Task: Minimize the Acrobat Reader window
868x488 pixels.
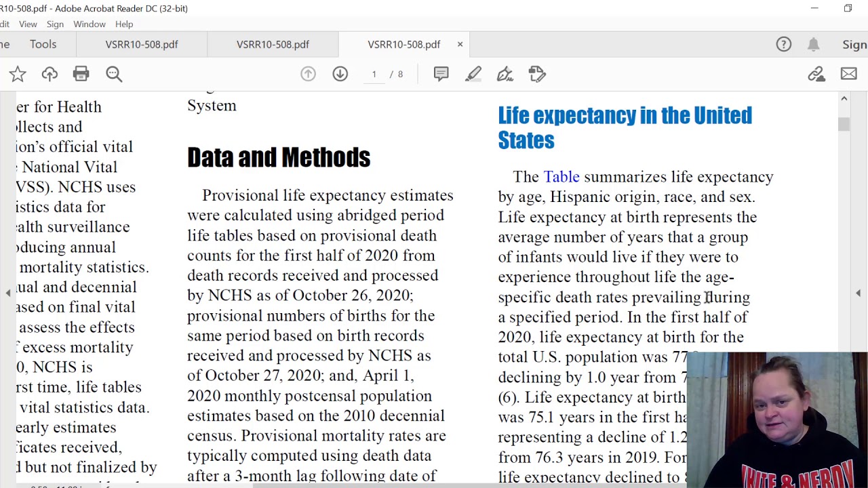Action: coord(814,8)
